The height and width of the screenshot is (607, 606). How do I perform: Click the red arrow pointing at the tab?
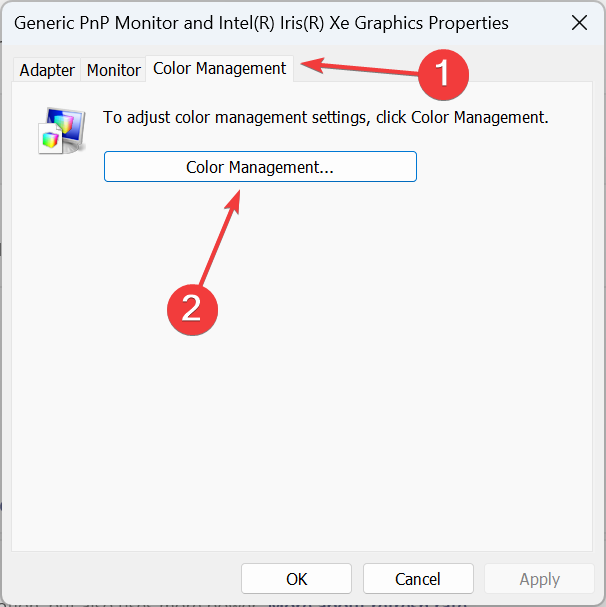359,67
